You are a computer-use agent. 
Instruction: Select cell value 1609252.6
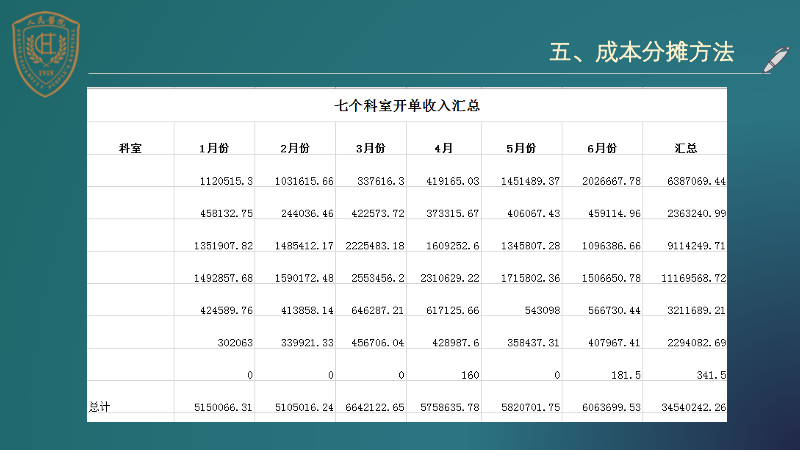pos(453,246)
